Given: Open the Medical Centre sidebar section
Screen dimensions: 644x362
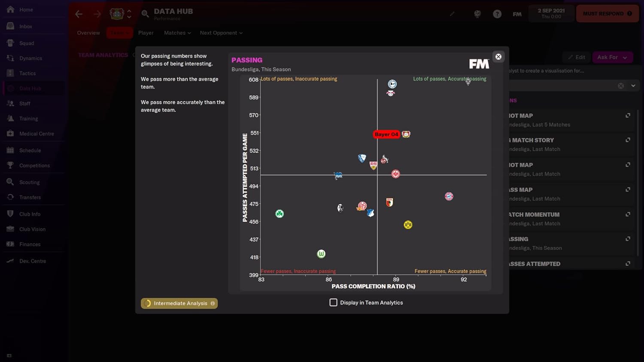Looking at the screenshot, I should point(36,134).
